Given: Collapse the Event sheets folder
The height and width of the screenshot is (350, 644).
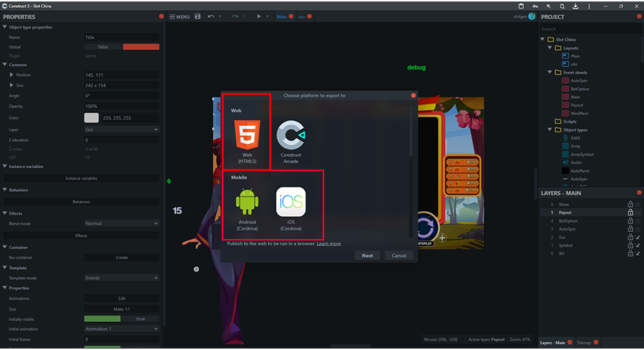Looking at the screenshot, I should (x=549, y=72).
